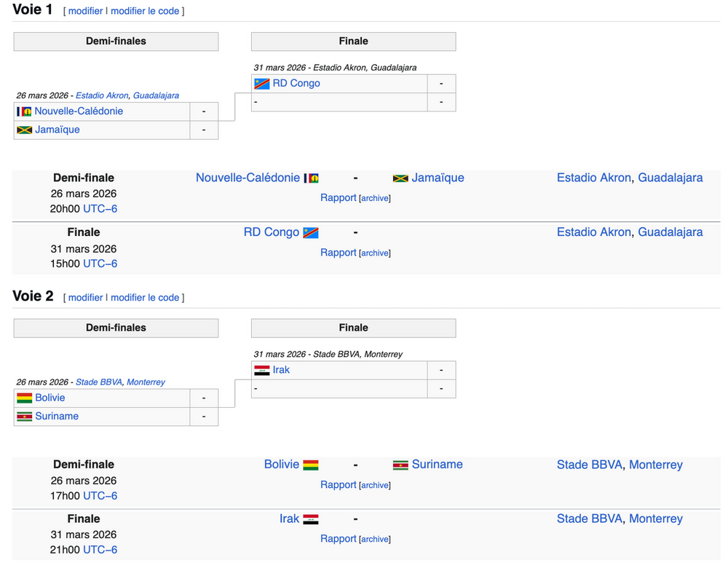The height and width of the screenshot is (568, 728).
Task: Click the RD Congo flag in Voie 1 bracket
Action: coord(262,84)
